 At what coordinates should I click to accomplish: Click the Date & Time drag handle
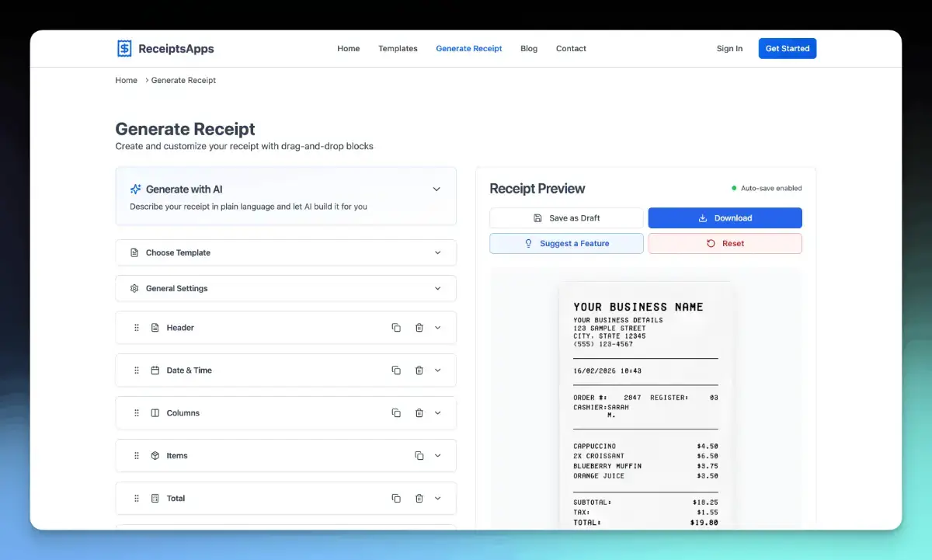click(137, 370)
